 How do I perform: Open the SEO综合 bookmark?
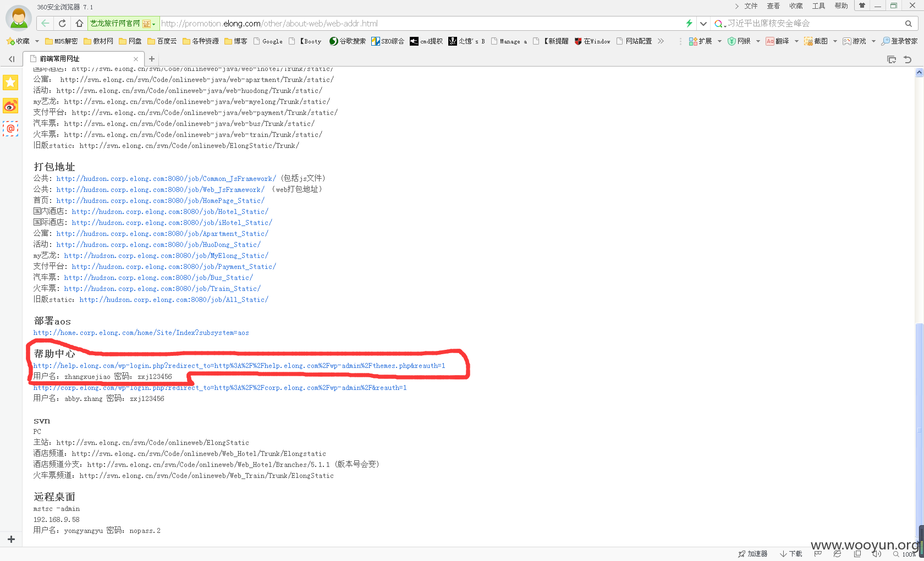(388, 41)
